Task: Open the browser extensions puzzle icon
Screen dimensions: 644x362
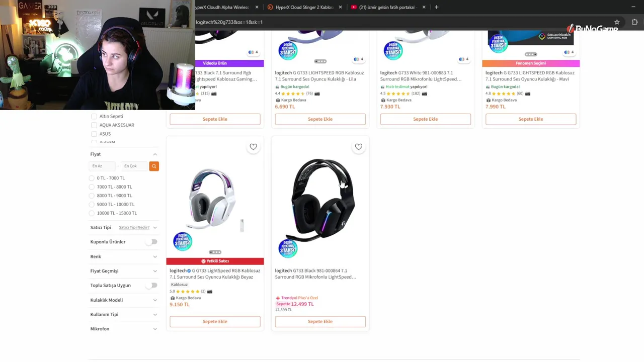Action: (x=634, y=22)
